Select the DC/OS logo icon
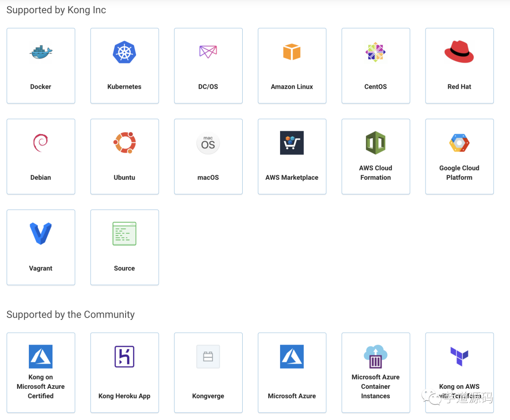This screenshot has width=510, height=420. (x=208, y=52)
